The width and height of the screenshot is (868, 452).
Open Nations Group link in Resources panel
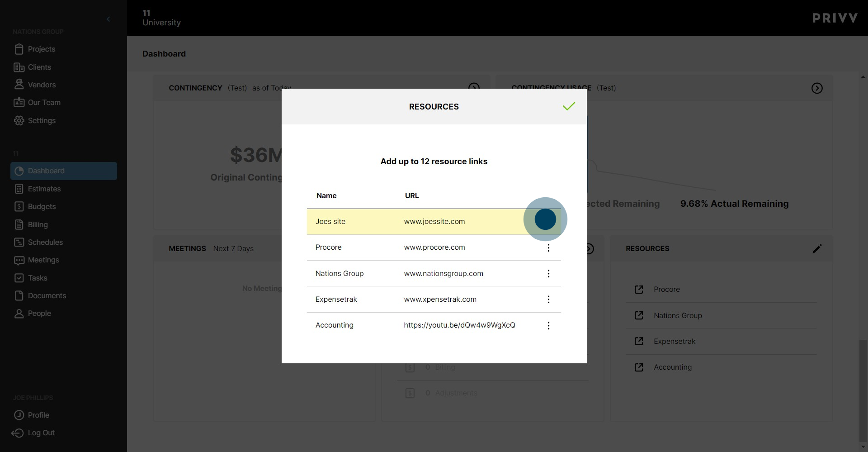[x=678, y=315]
